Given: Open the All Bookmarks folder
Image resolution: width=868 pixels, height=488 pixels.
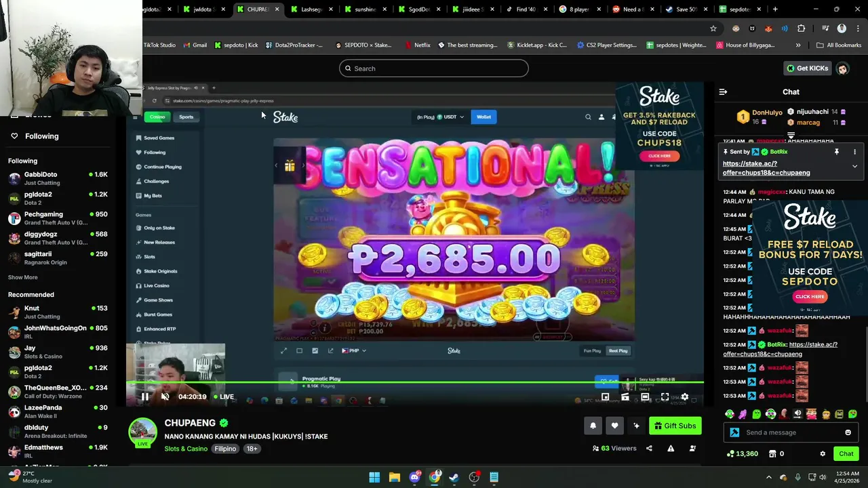Looking at the screenshot, I should tap(839, 45).
